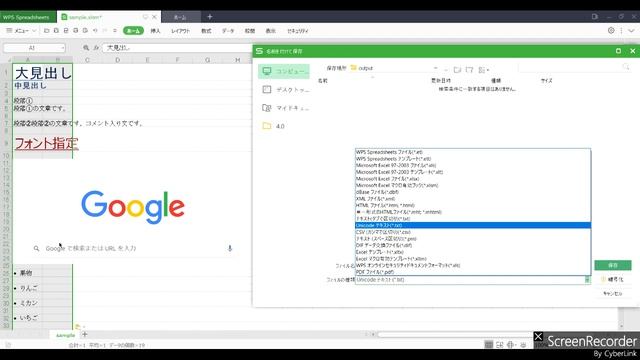This screenshot has height=360, width=640.
Task: Sort by the 更新日時 column header
Action: point(441,81)
